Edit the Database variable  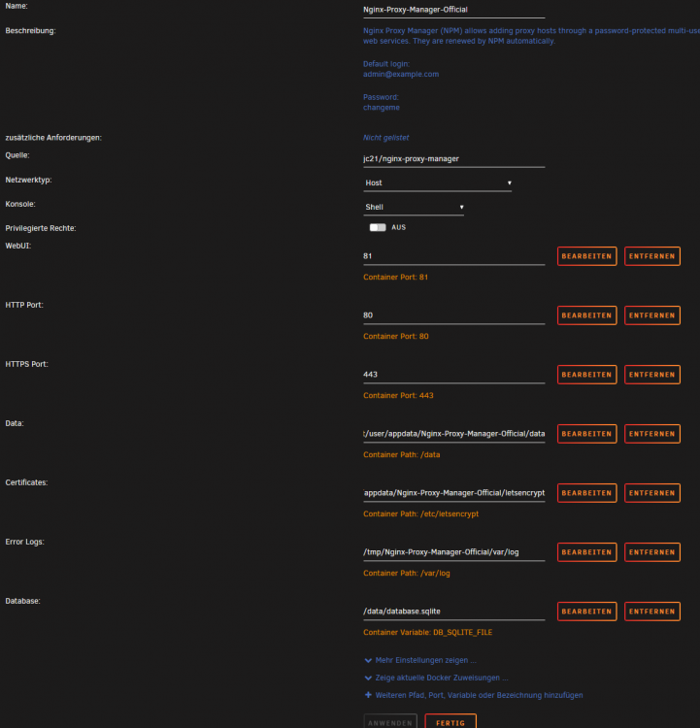pos(586,612)
